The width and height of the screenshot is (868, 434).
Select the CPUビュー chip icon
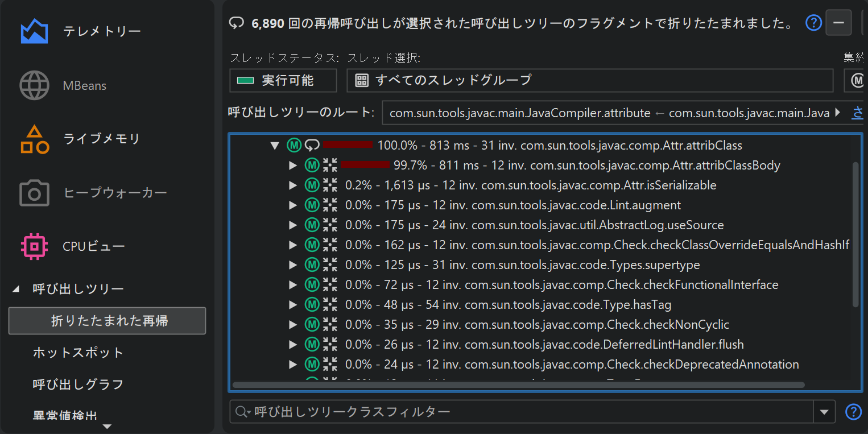point(34,246)
